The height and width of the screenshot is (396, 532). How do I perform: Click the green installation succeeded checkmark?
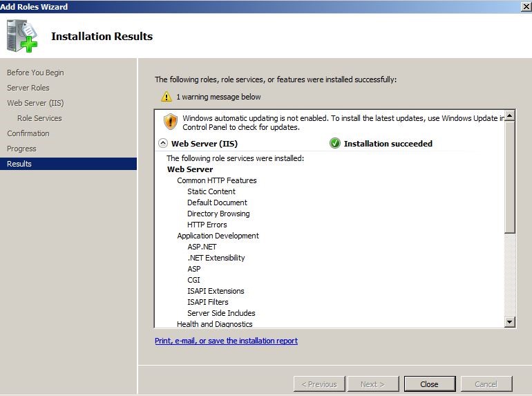335,144
